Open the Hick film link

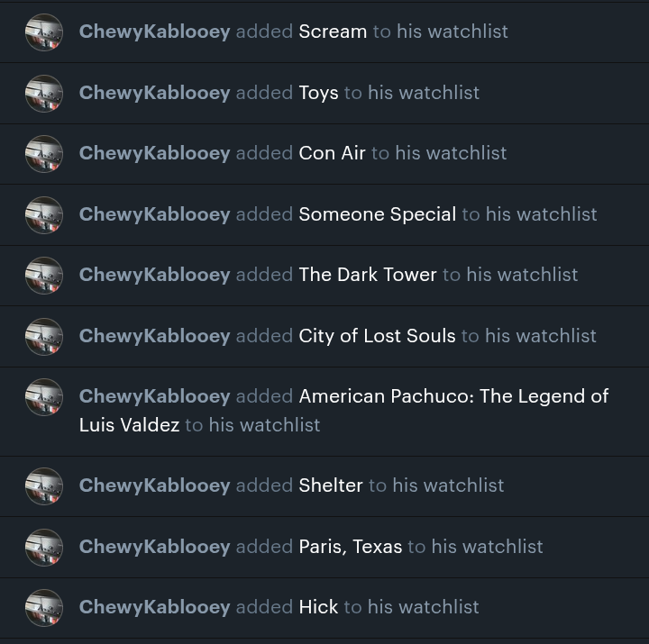coord(318,607)
